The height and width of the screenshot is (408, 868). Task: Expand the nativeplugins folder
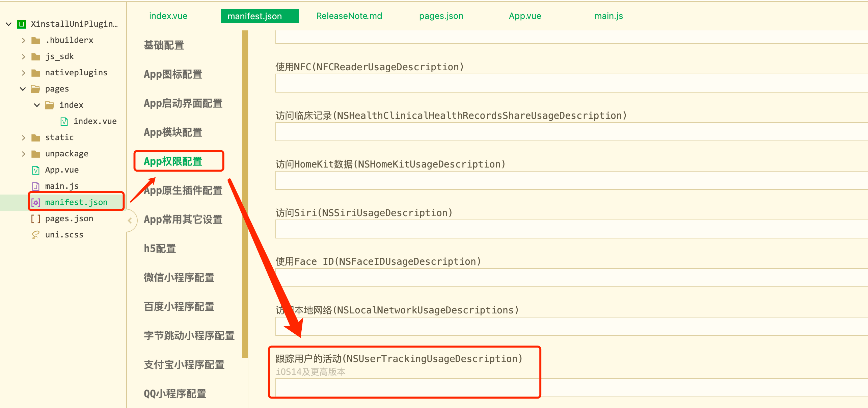coord(23,72)
